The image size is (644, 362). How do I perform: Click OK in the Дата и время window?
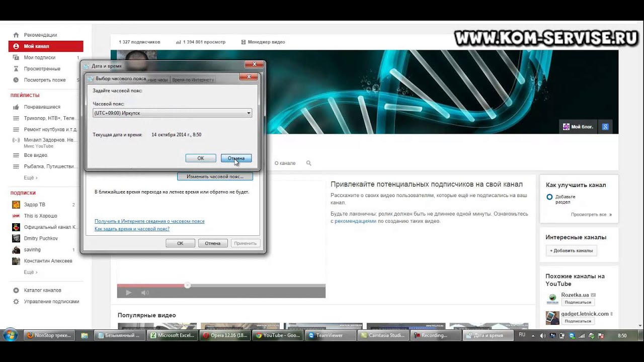click(x=180, y=243)
